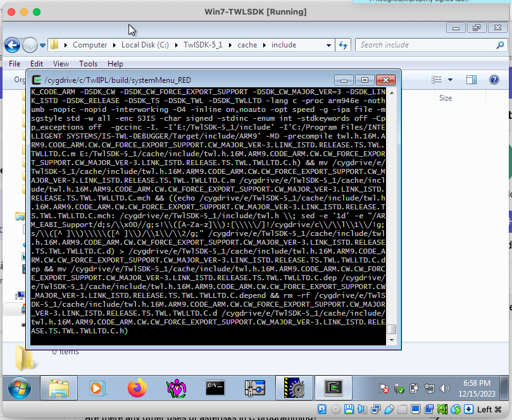Click VirtualBox display monitor status icon
The height and width of the screenshot is (420, 512).
415,409
